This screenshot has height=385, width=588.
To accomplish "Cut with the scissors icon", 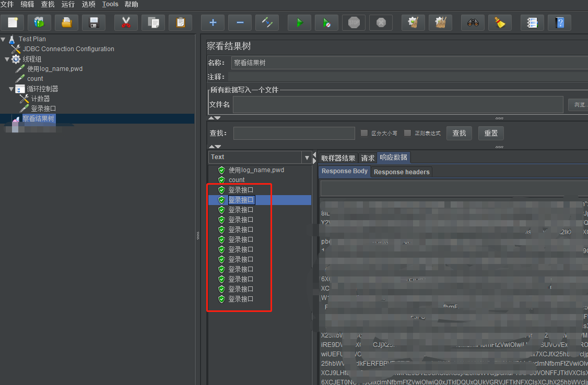I will click(x=126, y=22).
